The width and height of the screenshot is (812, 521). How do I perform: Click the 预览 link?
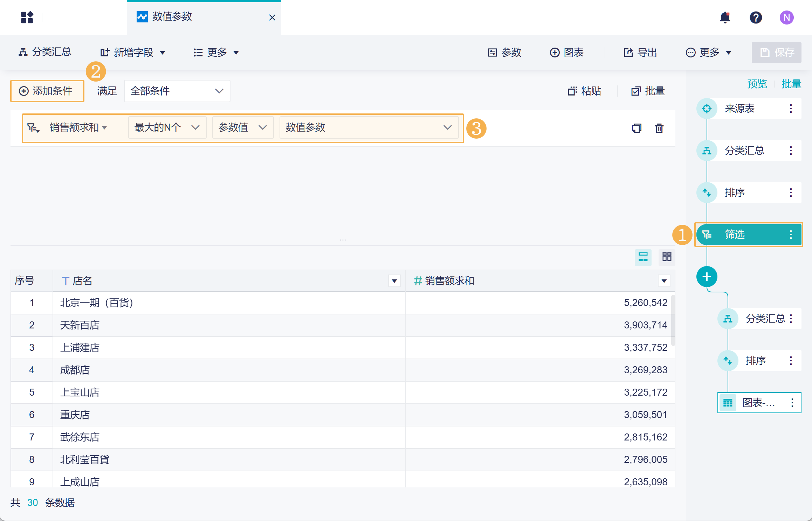[757, 84]
